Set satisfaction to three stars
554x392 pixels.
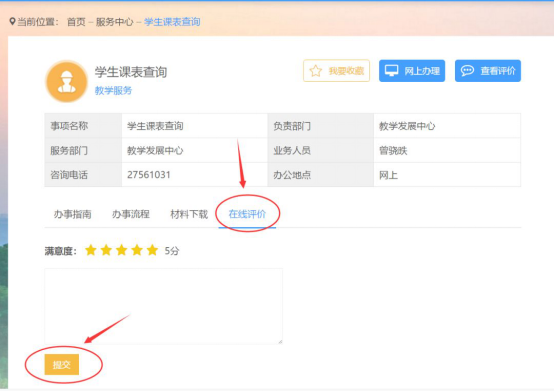[x=122, y=250]
